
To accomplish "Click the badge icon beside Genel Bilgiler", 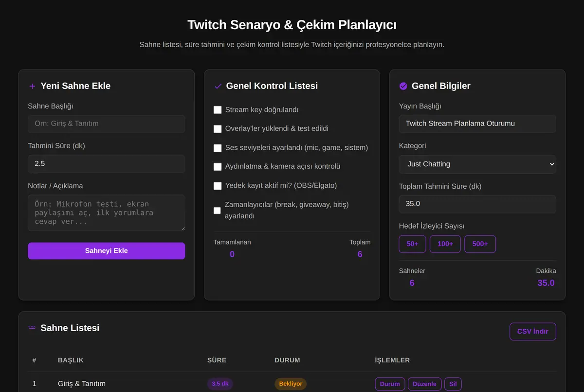I will pos(403,86).
